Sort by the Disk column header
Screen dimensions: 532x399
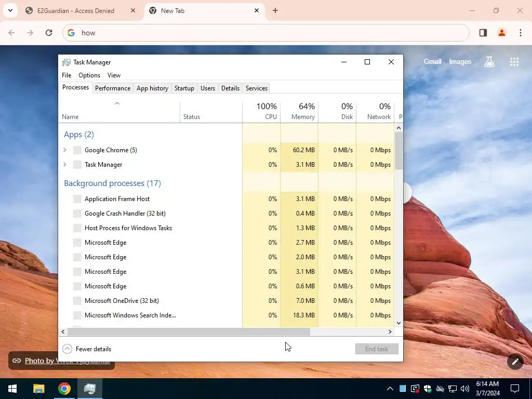click(x=337, y=111)
